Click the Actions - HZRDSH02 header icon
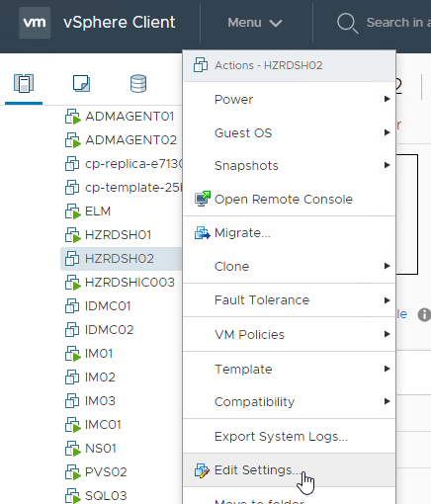Image resolution: width=431 pixels, height=504 pixels. click(x=201, y=65)
